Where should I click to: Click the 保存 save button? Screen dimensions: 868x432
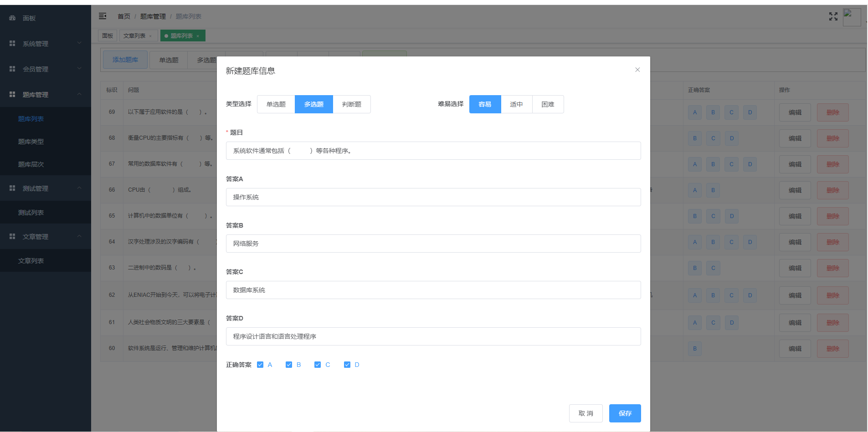point(625,413)
